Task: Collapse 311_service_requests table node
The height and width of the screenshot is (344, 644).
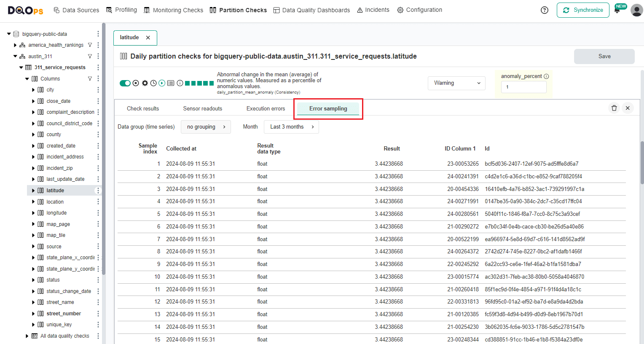Action: click(x=21, y=67)
